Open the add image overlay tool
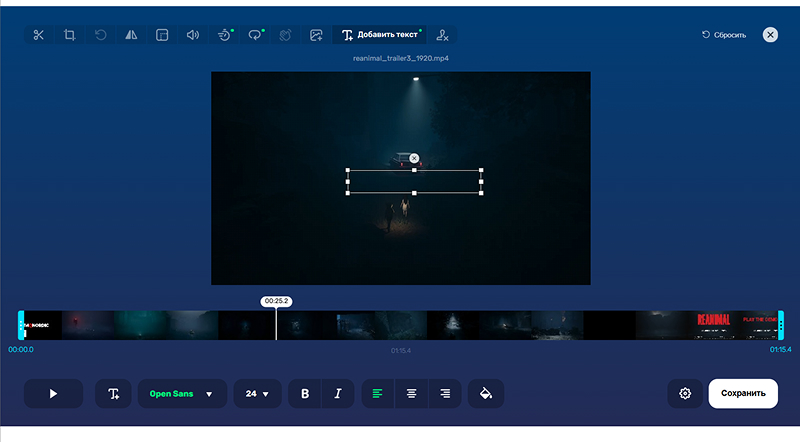Image resolution: width=800 pixels, height=442 pixels. tap(316, 35)
